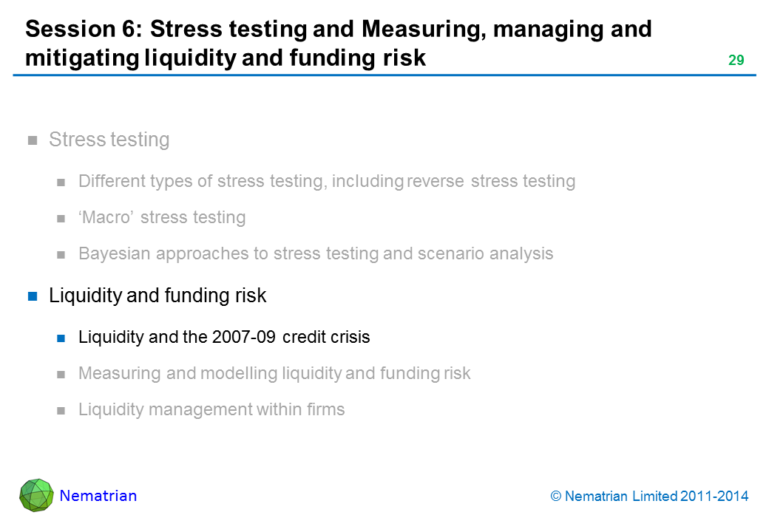Click the Nematrian green polyhedron logo

click(36, 495)
